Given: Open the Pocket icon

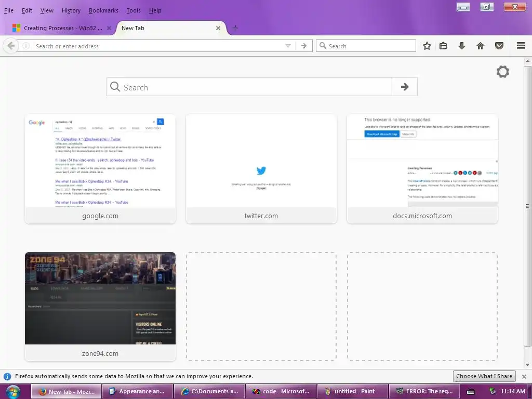Looking at the screenshot, I should (499, 46).
